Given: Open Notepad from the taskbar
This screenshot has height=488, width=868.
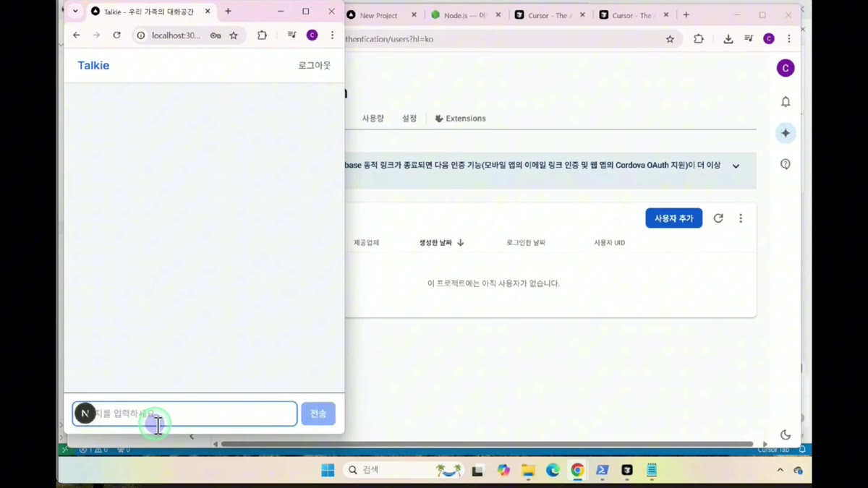Looking at the screenshot, I should pos(652,471).
